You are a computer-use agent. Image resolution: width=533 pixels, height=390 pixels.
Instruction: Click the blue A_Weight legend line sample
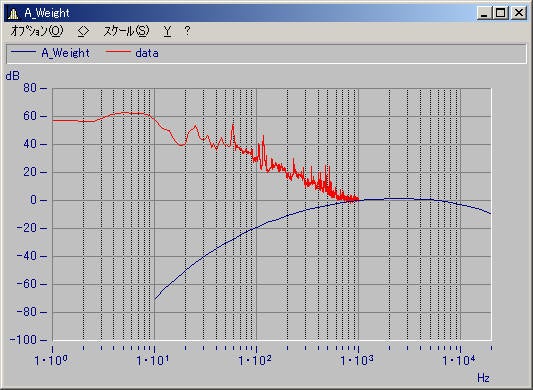pyautogui.click(x=23, y=52)
